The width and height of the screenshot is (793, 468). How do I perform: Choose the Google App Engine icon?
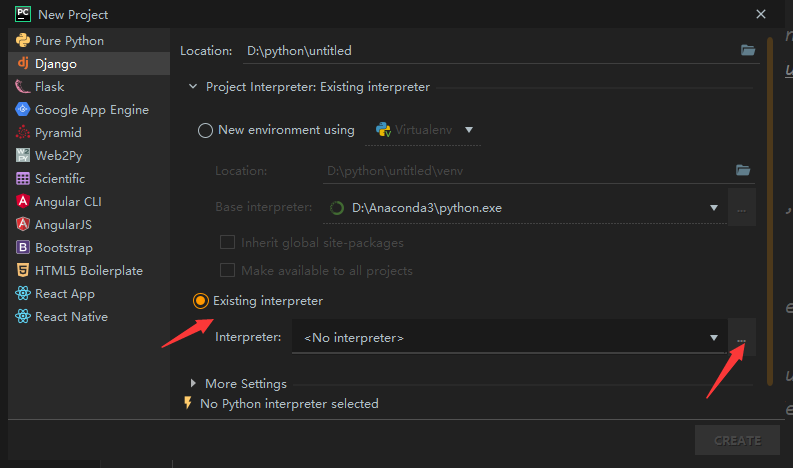point(22,110)
